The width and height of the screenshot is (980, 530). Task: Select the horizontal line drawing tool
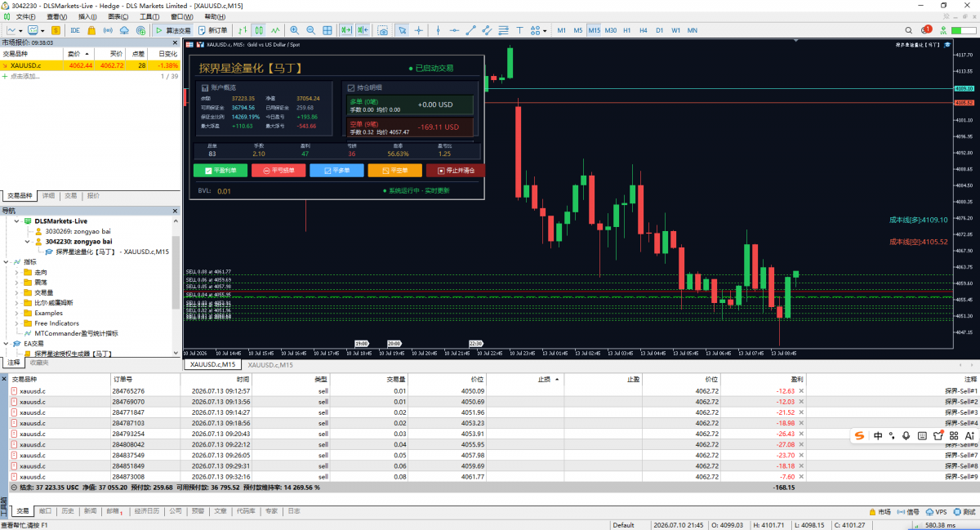click(x=454, y=30)
